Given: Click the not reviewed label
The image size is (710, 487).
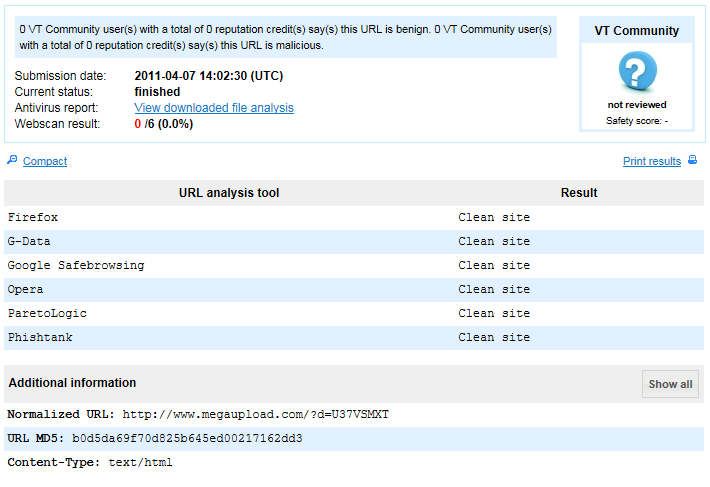Looking at the screenshot, I should coord(637,105).
